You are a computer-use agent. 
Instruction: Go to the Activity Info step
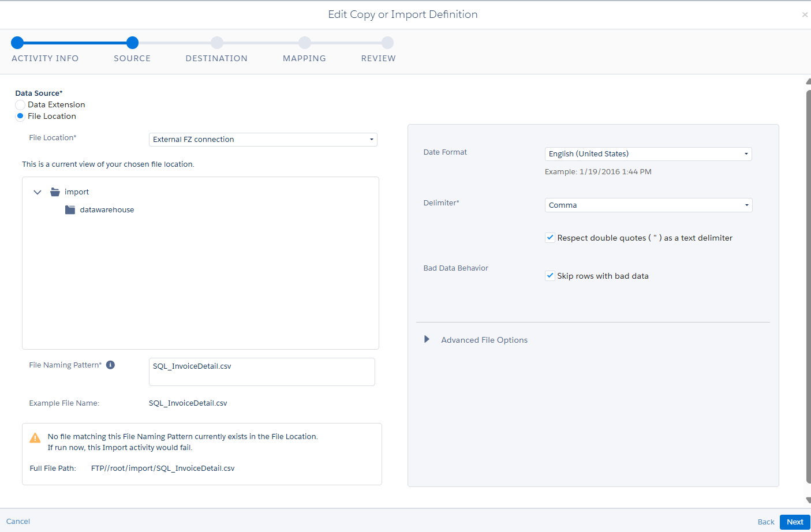tap(17, 43)
